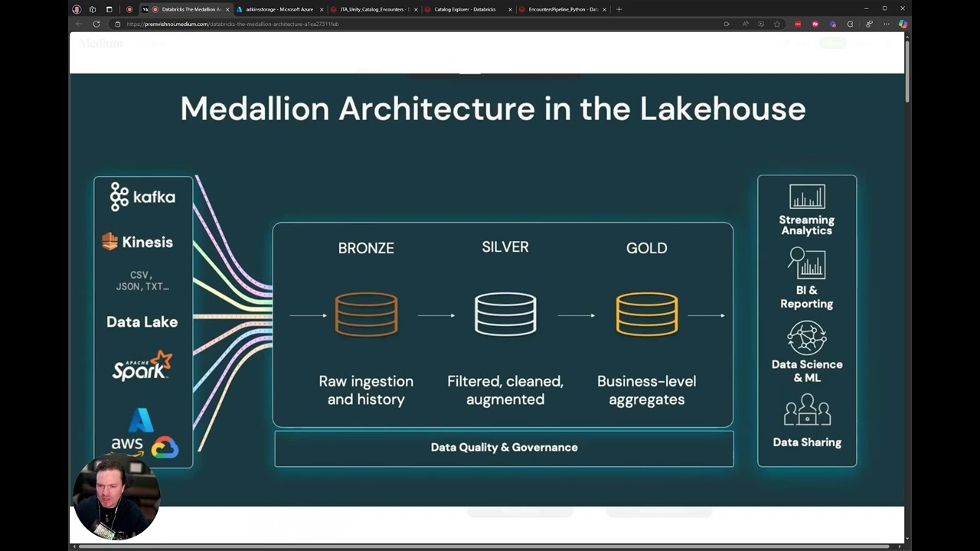Click the GOLD label
The image size is (980, 551).
[647, 248]
